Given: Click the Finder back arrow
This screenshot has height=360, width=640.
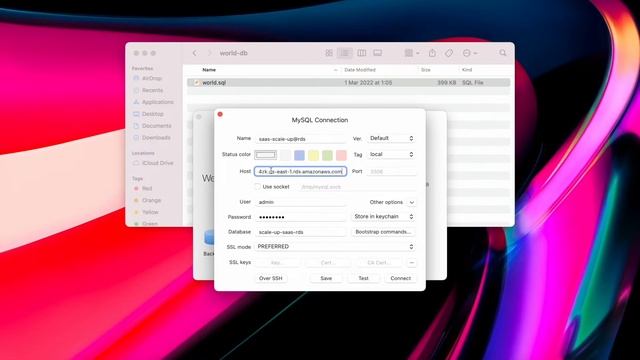Looking at the screenshot, I should (x=195, y=53).
